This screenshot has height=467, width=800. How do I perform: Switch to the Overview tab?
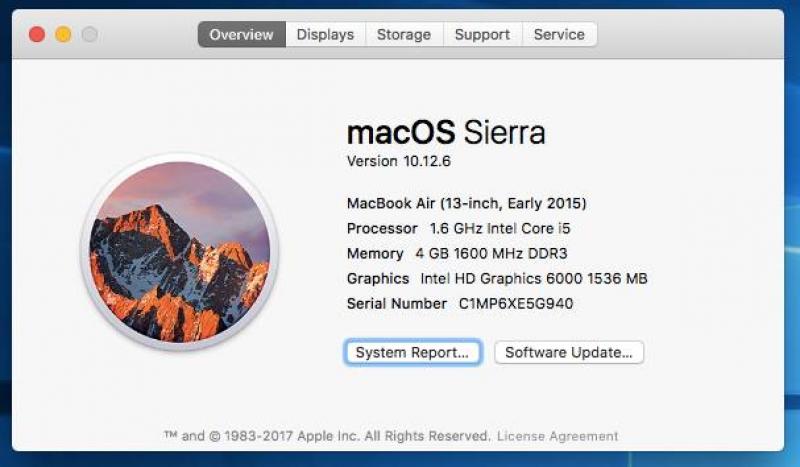point(242,34)
